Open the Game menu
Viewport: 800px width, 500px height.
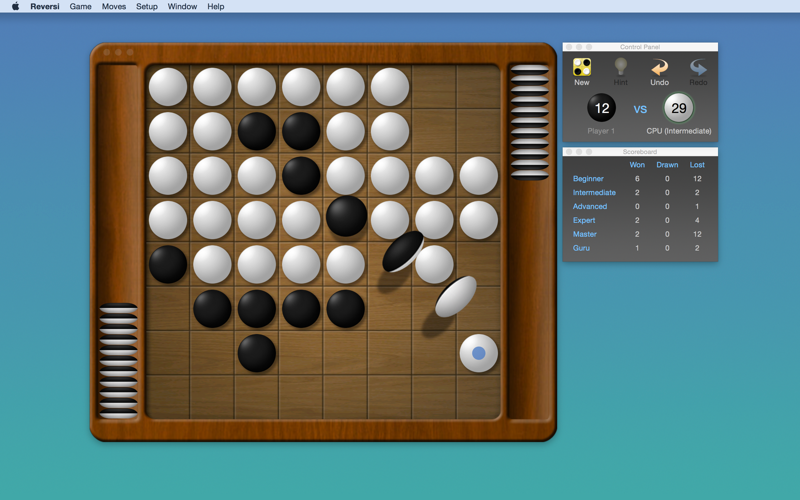click(x=81, y=6)
